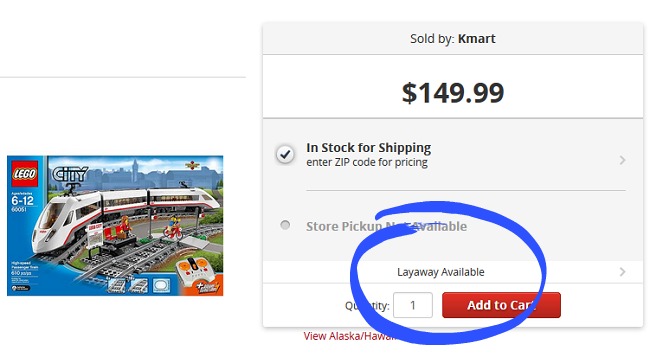This screenshot has height=364, width=650.
Task: Select the Store Pickup radio button
Action: [x=285, y=225]
